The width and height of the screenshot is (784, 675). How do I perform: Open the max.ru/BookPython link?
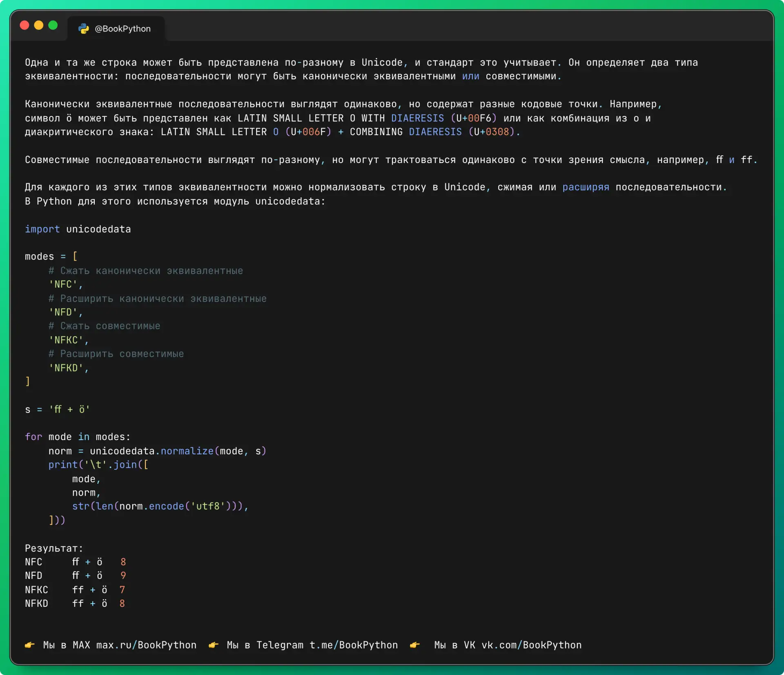[146, 645]
